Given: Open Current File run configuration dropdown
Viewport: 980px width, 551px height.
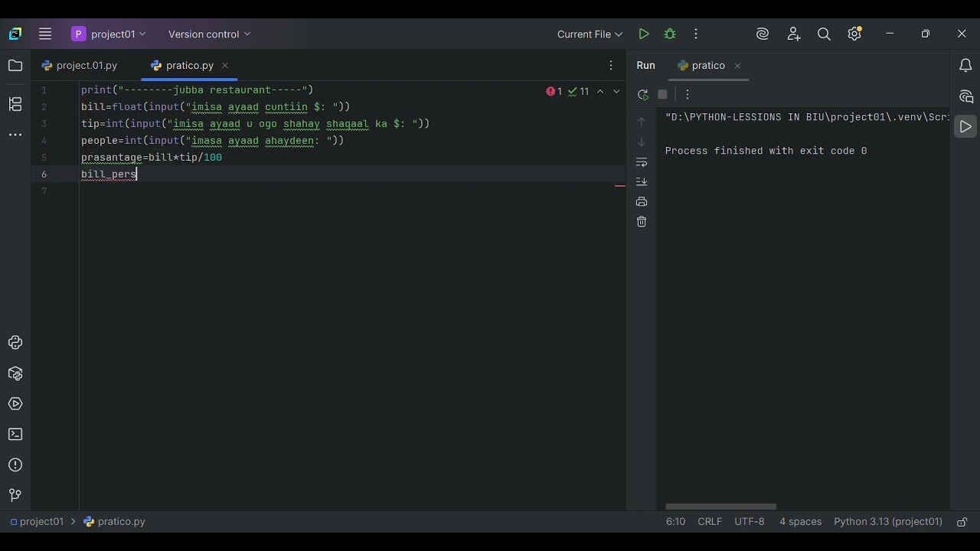Looking at the screenshot, I should click(x=590, y=34).
